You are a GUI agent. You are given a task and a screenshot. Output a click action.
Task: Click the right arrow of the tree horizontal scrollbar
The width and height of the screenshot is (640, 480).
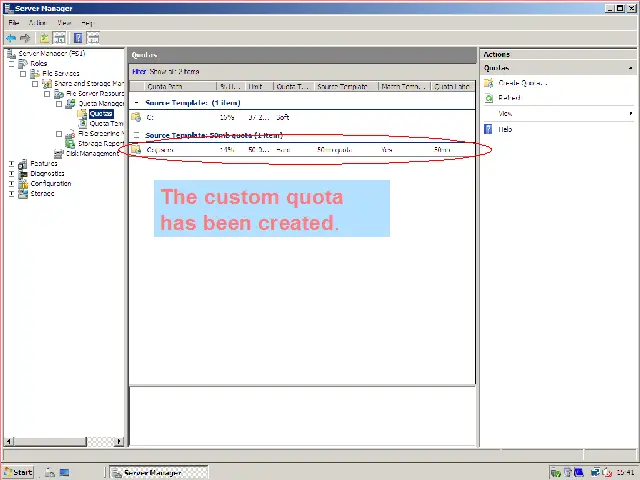point(119,441)
